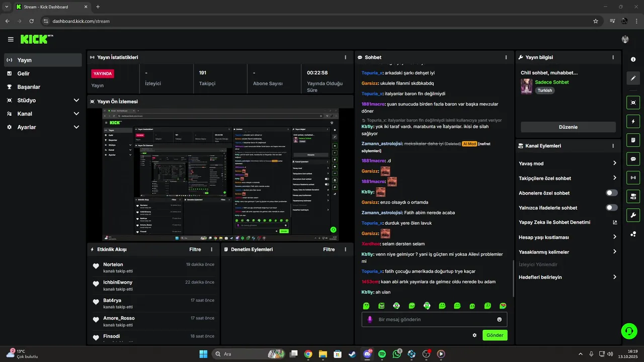Toggle the stream preview panel icon in right rail
This screenshot has height=362, width=644.
(x=633, y=103)
